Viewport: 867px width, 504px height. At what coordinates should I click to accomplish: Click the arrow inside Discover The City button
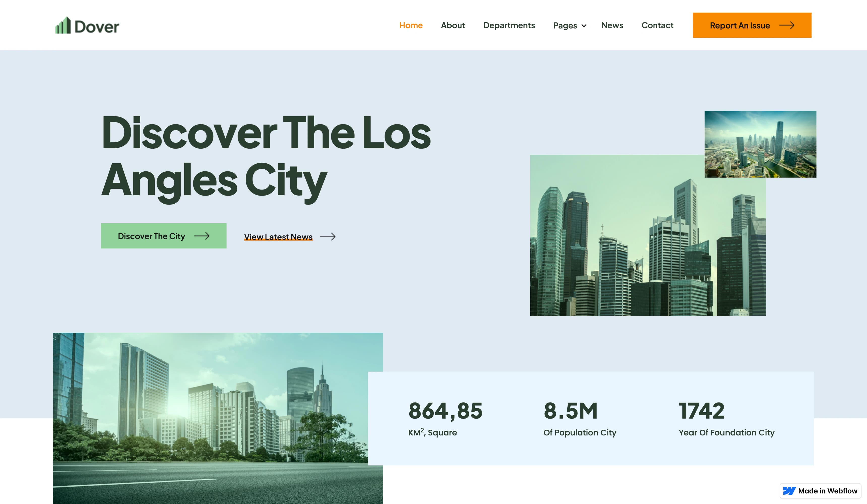pos(202,236)
